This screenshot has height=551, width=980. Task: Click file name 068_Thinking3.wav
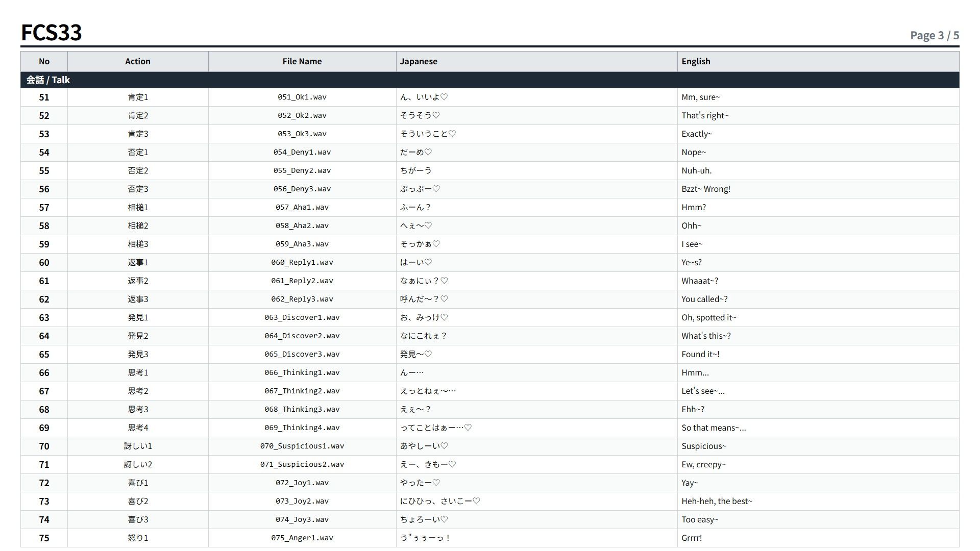[x=302, y=409]
